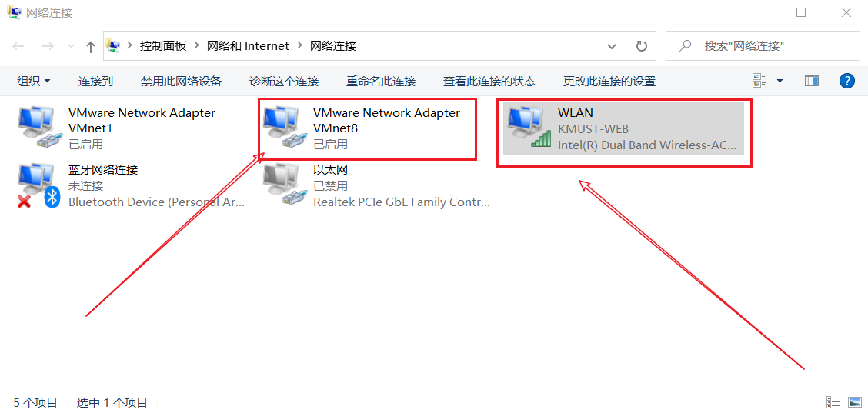Open the 组织 dropdown menu
868x413 pixels.
click(34, 82)
